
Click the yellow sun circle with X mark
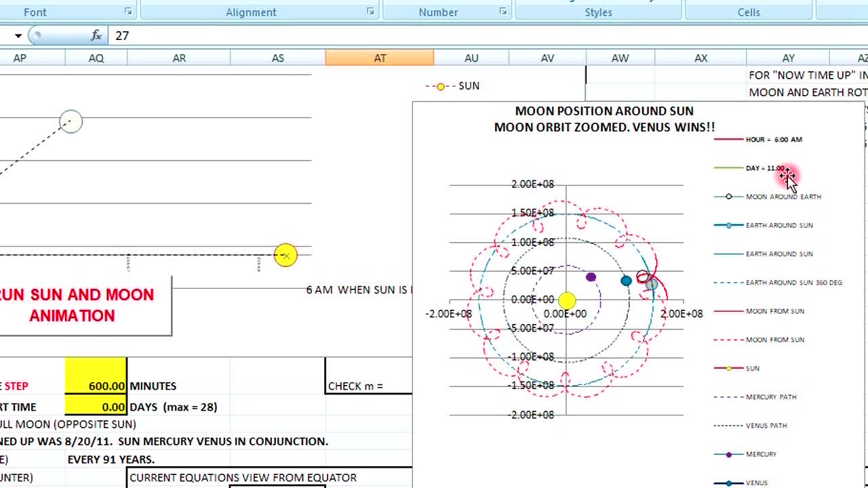[x=285, y=256]
